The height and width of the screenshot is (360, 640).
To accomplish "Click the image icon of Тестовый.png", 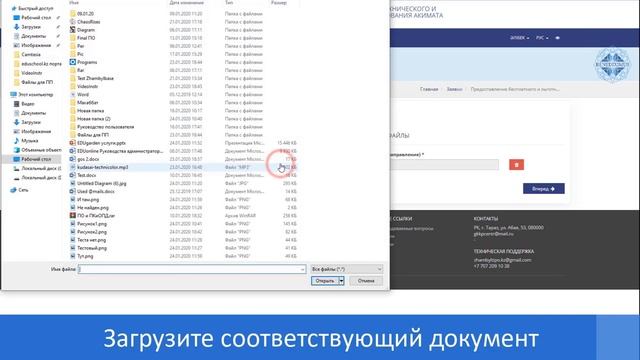I will point(73,248).
